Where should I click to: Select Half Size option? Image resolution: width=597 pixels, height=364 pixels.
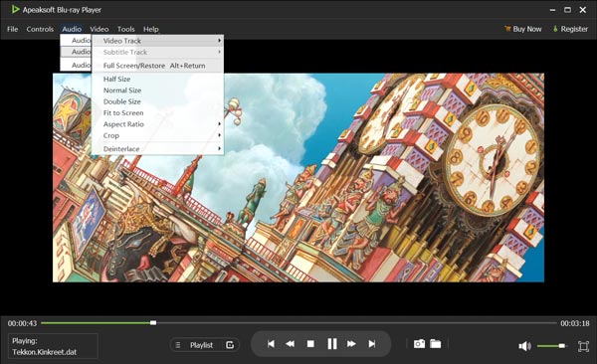tap(157, 79)
